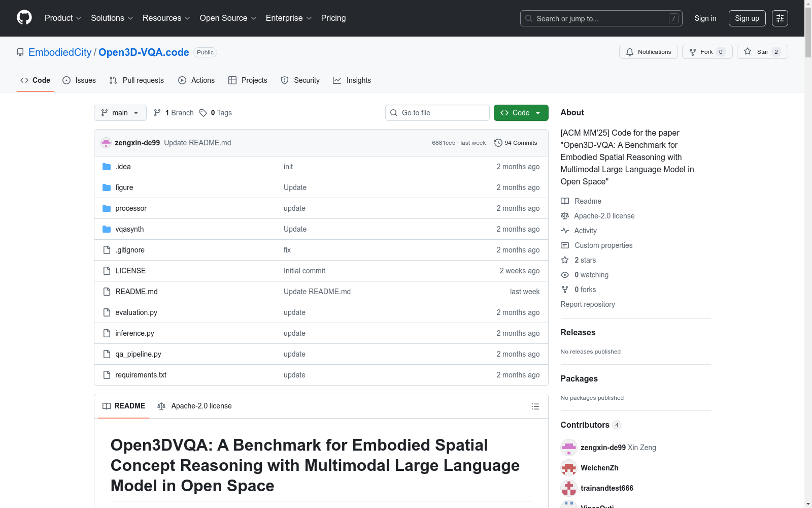Click the WeichenZh contributor avatar
The image size is (812, 508).
click(569, 468)
